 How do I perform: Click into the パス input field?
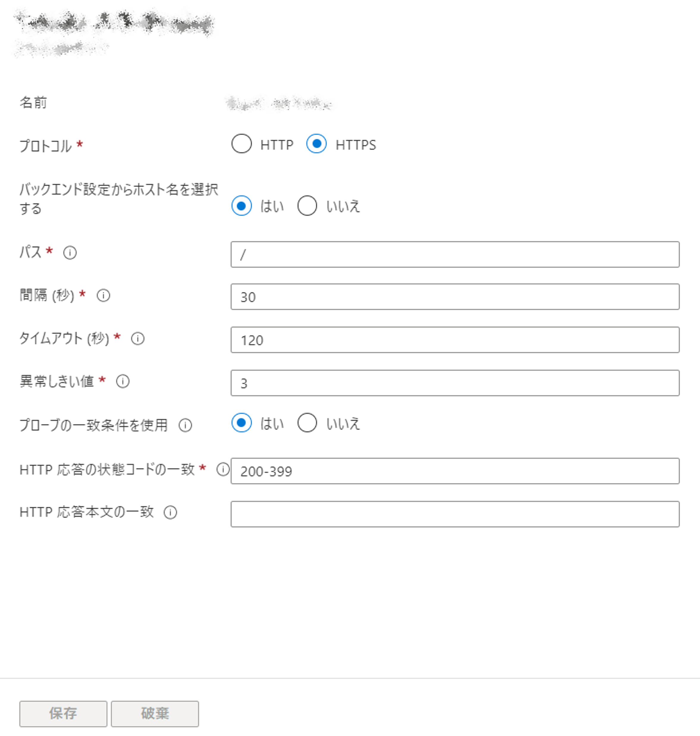click(x=455, y=254)
